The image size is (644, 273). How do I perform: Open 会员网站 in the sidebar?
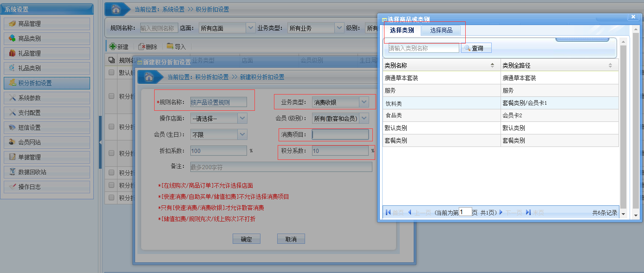pyautogui.click(x=47, y=142)
